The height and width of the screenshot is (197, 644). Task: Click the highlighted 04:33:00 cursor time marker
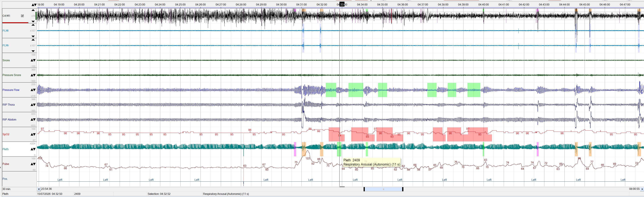click(x=342, y=5)
